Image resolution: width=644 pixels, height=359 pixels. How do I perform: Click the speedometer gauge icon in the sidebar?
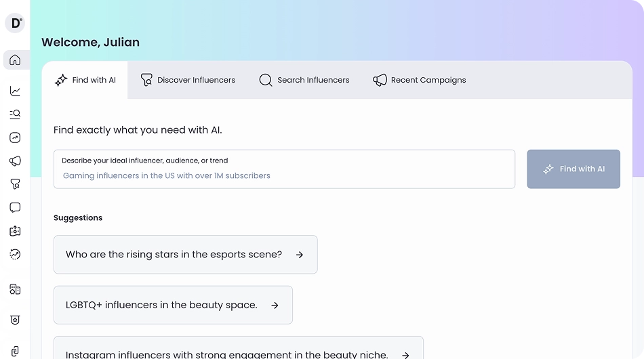click(x=15, y=255)
